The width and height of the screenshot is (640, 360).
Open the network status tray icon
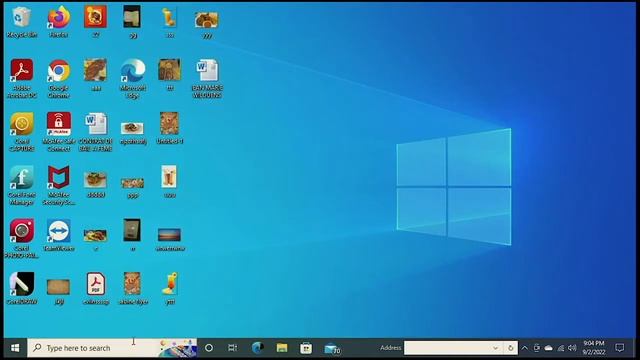[x=561, y=348]
